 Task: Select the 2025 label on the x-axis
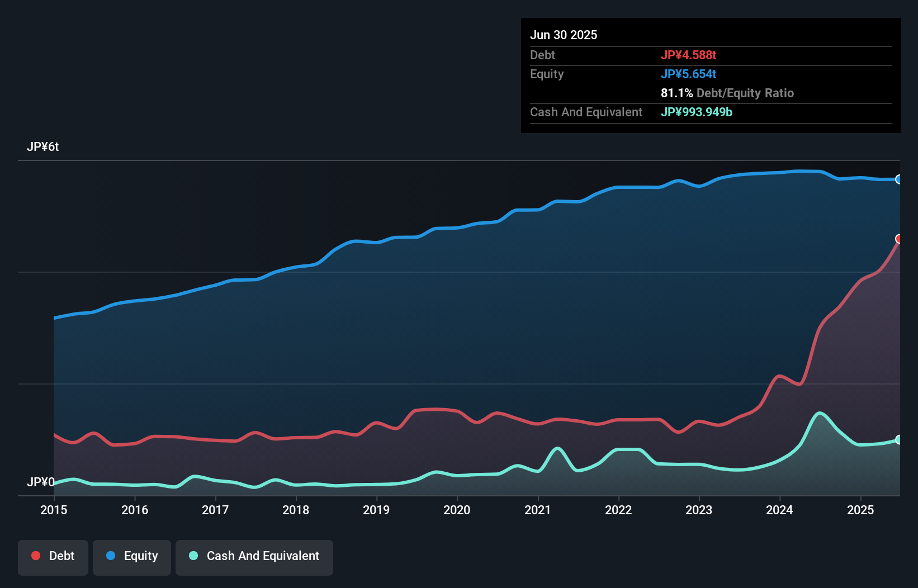click(x=860, y=510)
